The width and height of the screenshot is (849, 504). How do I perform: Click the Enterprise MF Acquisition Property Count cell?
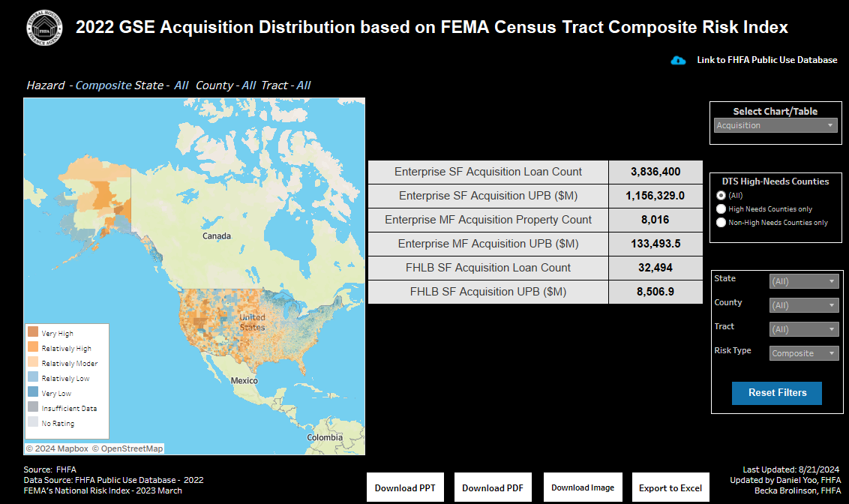click(488, 220)
